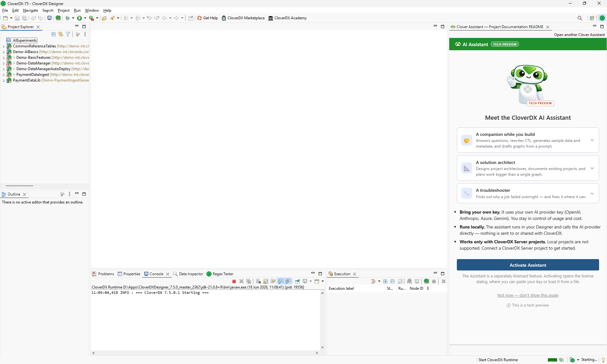Image resolution: width=607 pixels, height=364 pixels.
Task: Click the Run with toolbox icon
Action: [91, 18]
